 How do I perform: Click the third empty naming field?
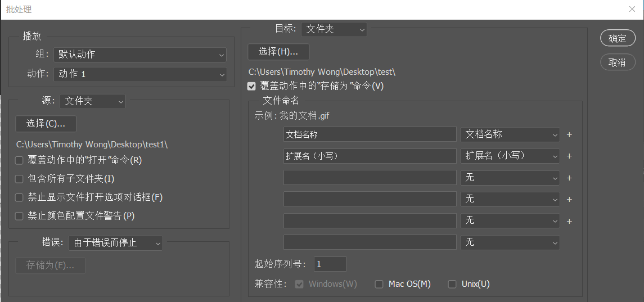coord(370,178)
